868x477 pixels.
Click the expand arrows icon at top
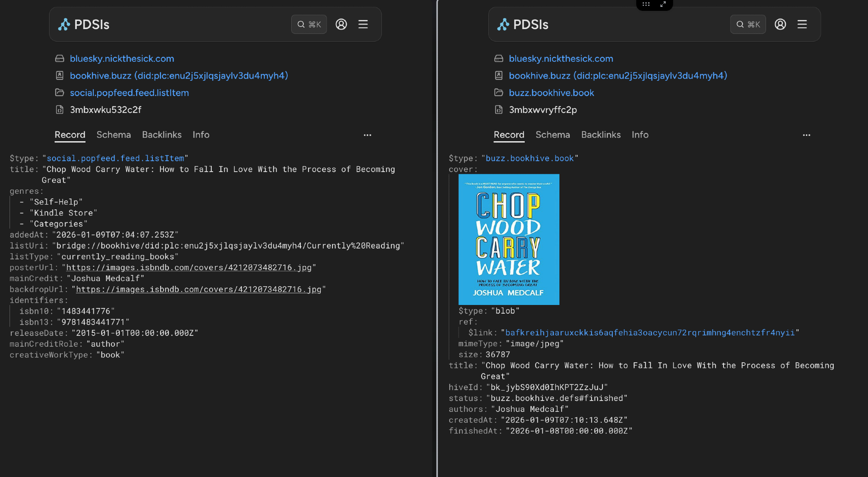[663, 4]
